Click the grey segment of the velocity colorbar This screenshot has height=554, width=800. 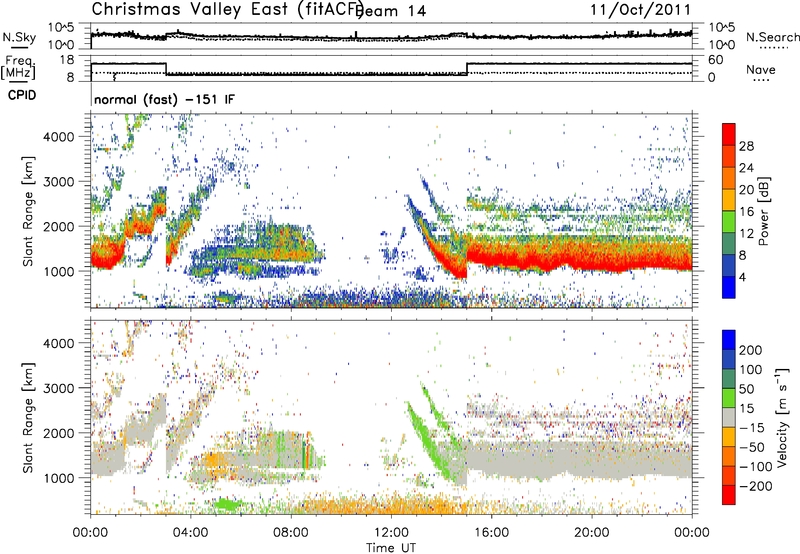tap(729, 418)
